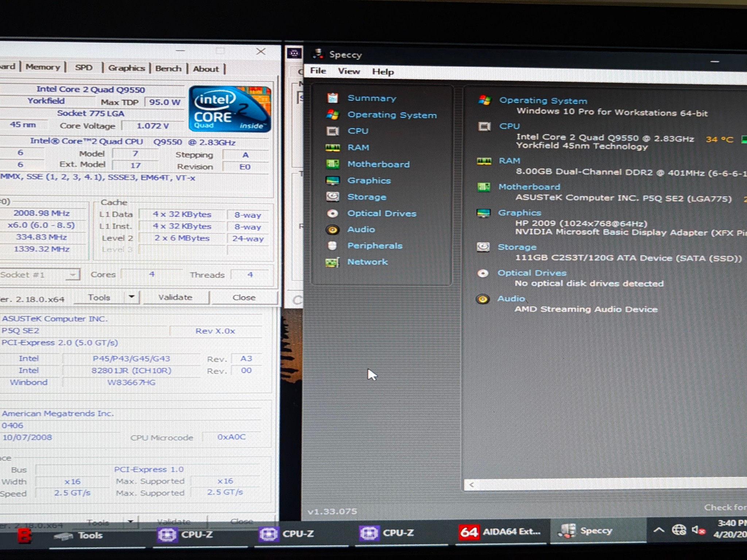Switch to the Graphics tab in CPU-Z
Image resolution: width=747 pixels, height=560 pixels.
[x=127, y=68]
